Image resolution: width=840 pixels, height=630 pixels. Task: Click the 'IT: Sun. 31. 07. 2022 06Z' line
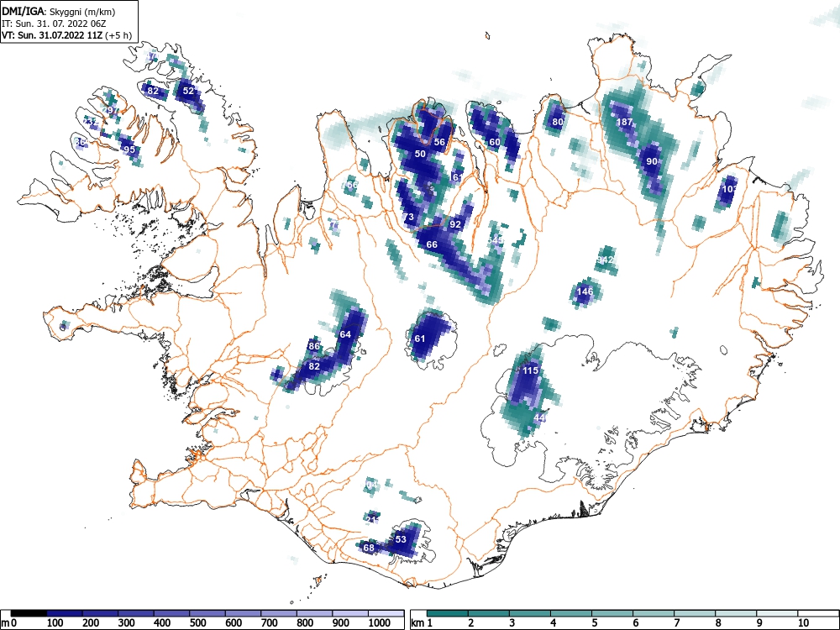click(x=55, y=24)
